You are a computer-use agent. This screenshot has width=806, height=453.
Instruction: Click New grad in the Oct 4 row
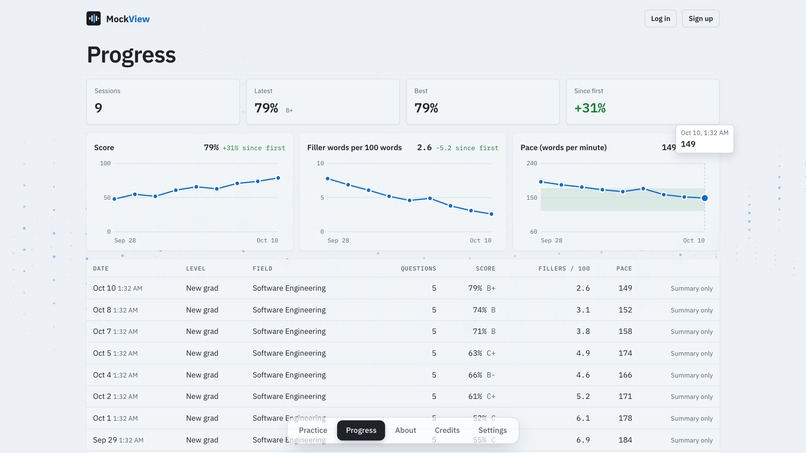point(202,375)
